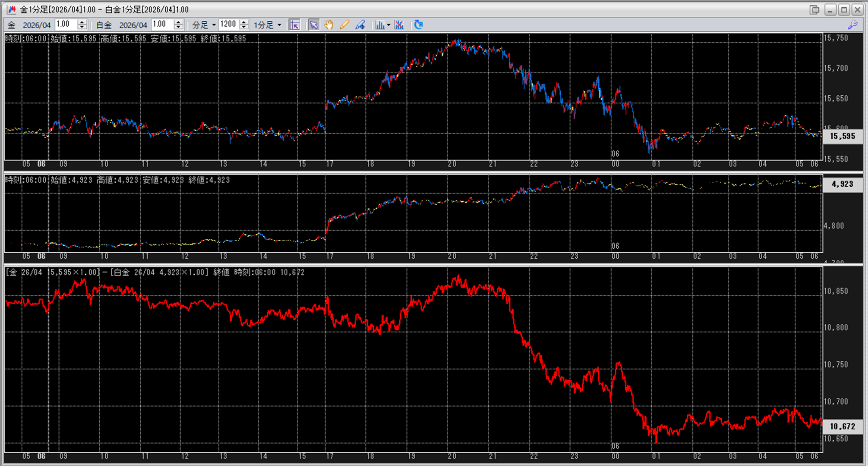Click the 10,672 spread value label

click(x=842, y=426)
